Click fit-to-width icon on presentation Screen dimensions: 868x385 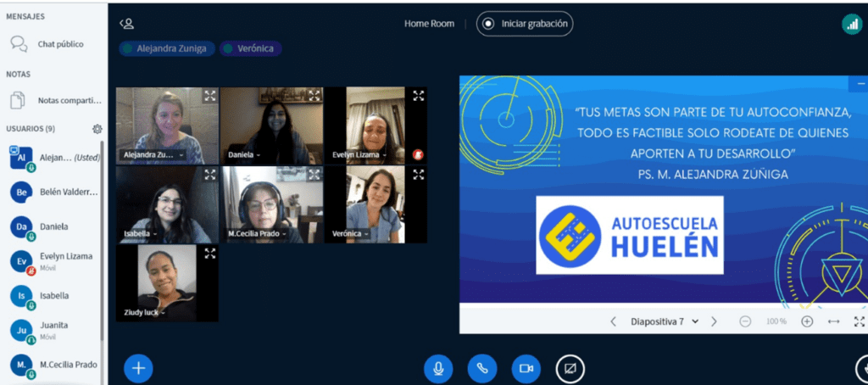[x=833, y=321]
